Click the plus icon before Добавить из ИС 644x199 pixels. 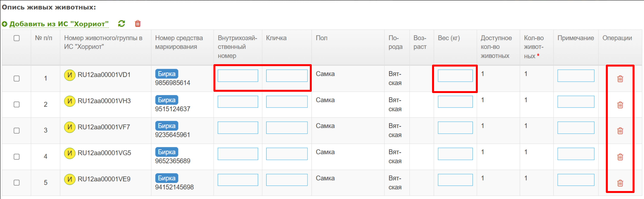coord(5,24)
